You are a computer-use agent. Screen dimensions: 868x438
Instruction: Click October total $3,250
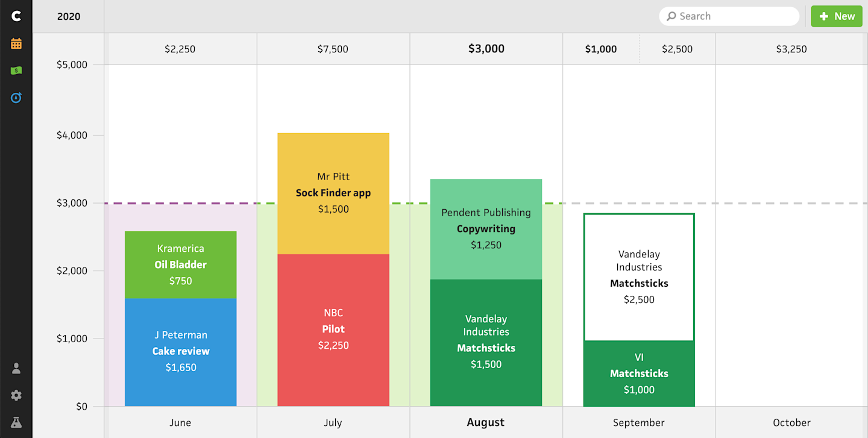(791, 49)
